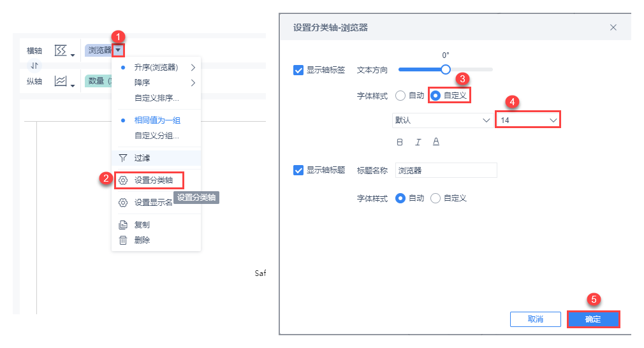This screenshot has height=348, width=644.
Task: Close the category axis settings dialog
Action: (x=613, y=27)
